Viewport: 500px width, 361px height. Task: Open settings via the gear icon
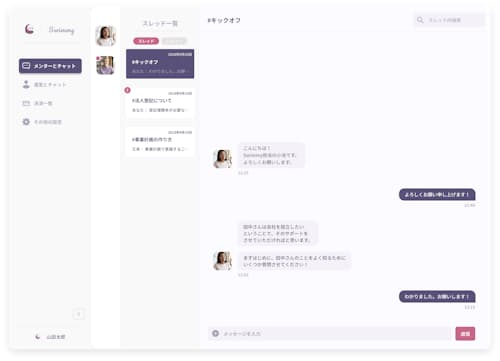pos(26,122)
